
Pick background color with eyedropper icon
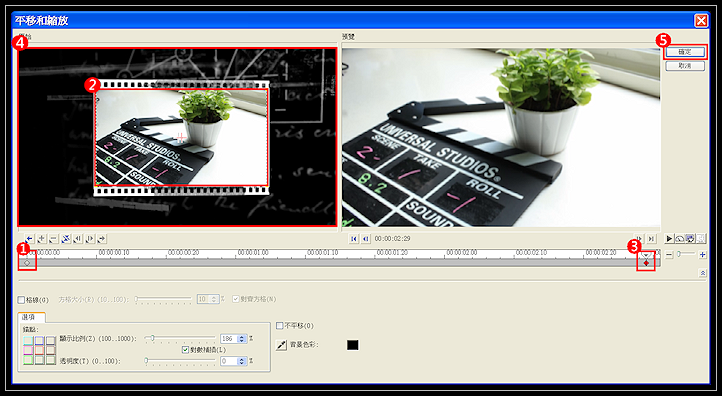click(281, 345)
